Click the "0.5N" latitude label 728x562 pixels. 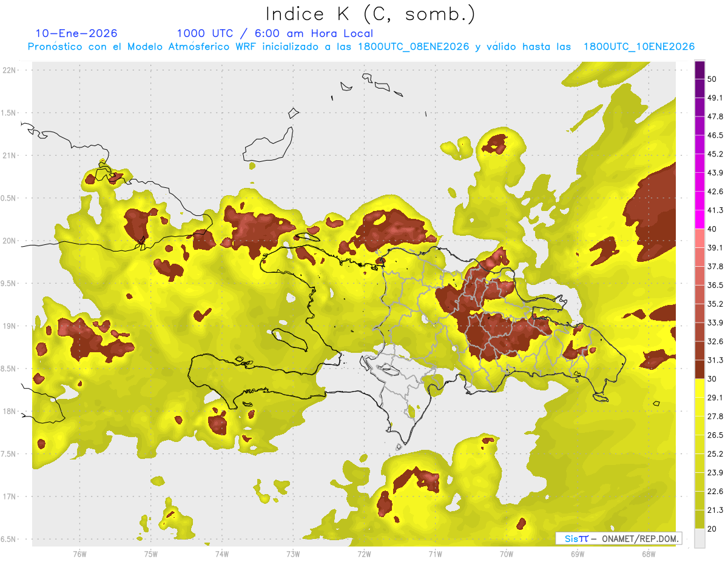[x=9, y=198]
